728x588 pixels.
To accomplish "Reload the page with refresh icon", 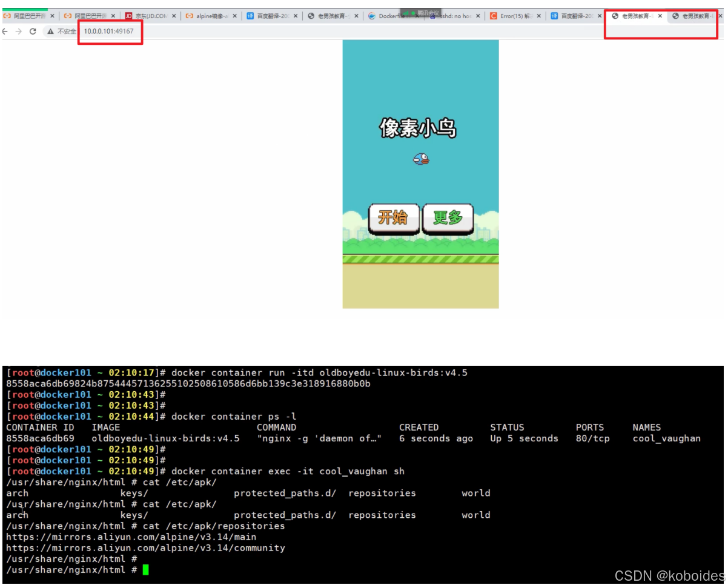I will (x=33, y=31).
